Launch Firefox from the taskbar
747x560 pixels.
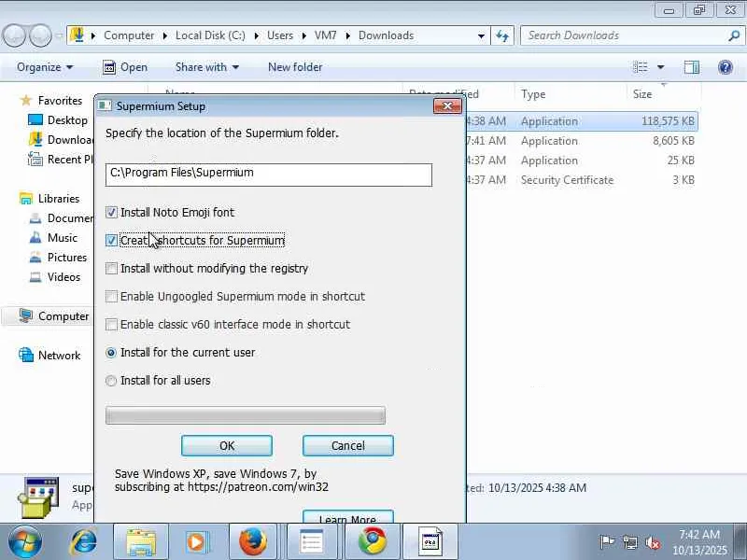coord(253,542)
